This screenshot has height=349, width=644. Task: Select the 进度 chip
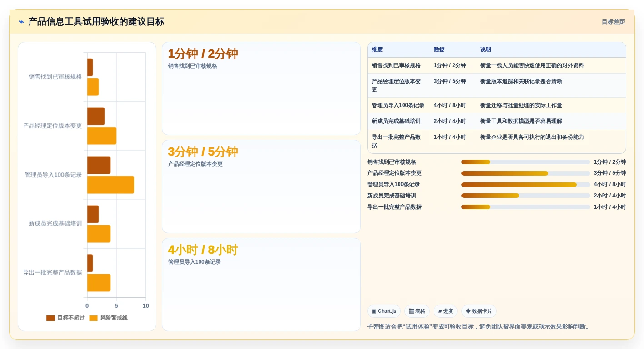[445, 311]
